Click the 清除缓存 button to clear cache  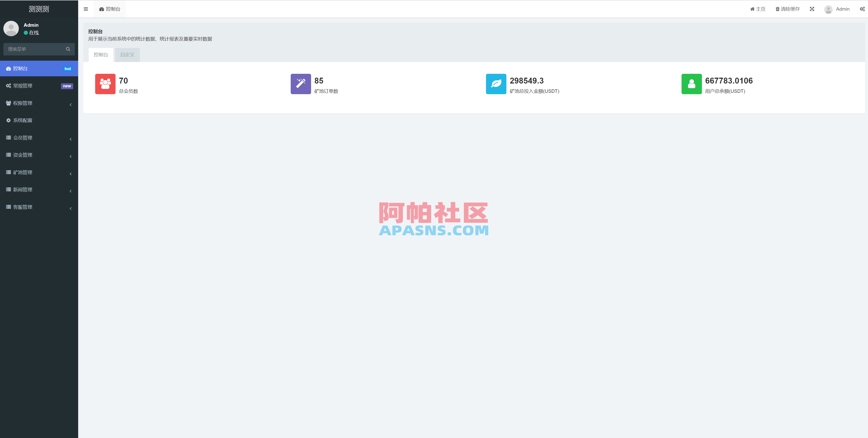pyautogui.click(x=788, y=9)
